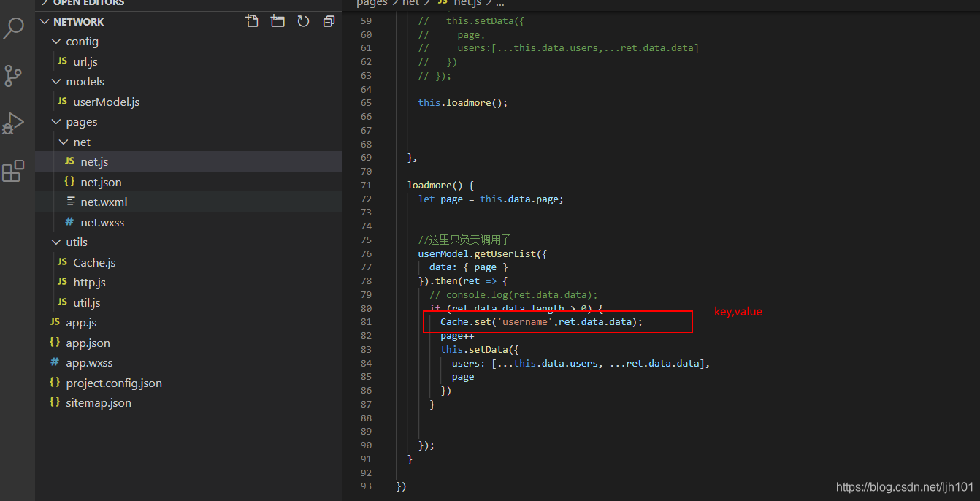Viewport: 980px width, 501px height.
Task: Click line number 81 in gutter
Action: 366,322
